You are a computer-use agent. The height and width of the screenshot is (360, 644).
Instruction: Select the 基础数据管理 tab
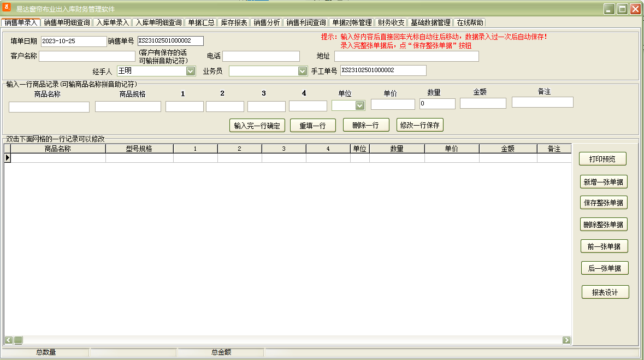click(x=430, y=22)
